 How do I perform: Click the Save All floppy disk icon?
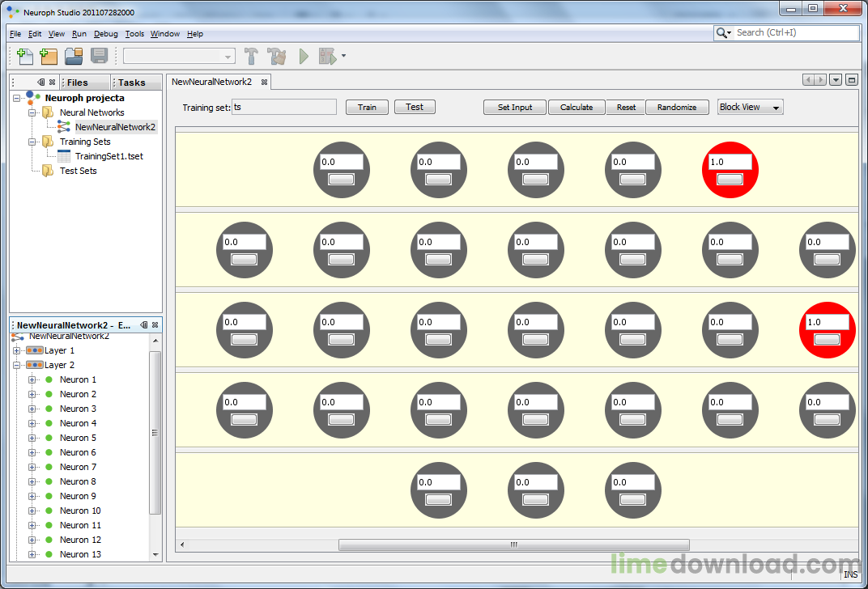(99, 56)
